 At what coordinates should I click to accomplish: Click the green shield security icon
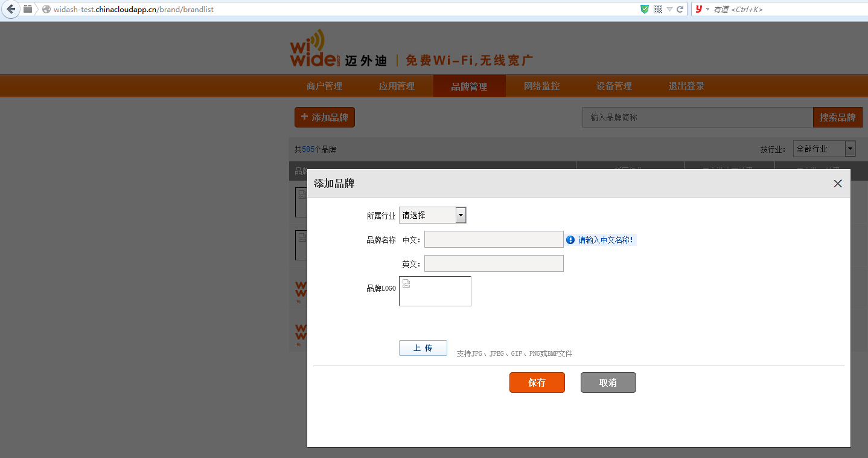pyautogui.click(x=645, y=9)
